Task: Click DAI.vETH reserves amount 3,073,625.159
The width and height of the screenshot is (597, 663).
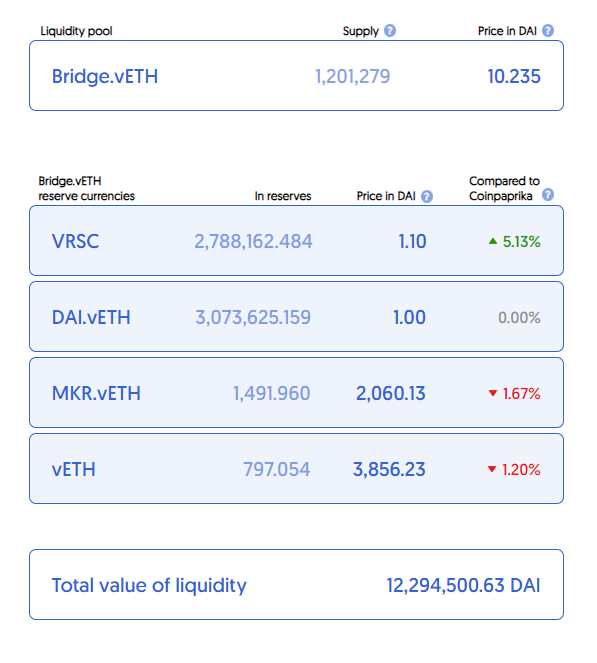Action: coord(253,317)
